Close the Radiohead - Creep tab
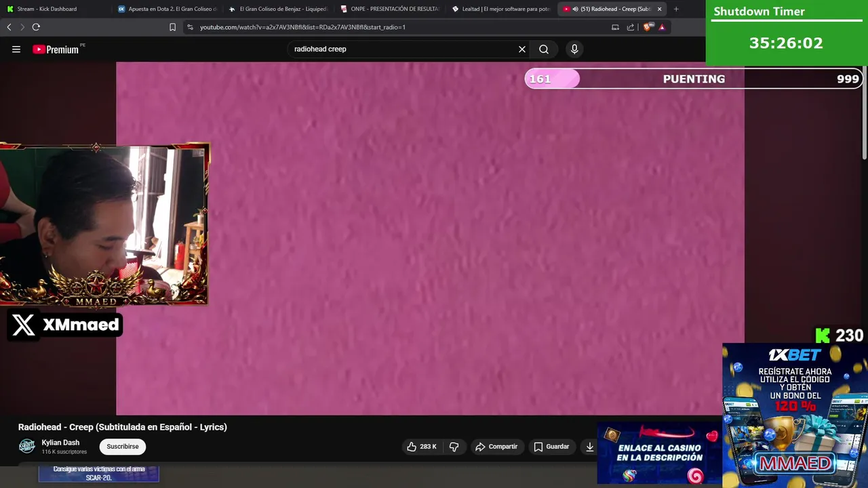 [x=659, y=9]
